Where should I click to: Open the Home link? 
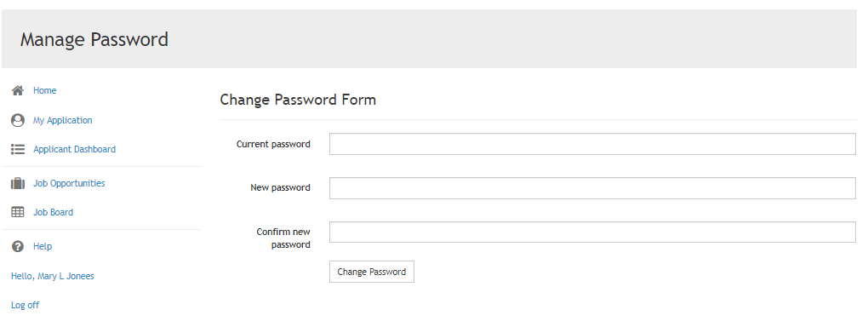tap(44, 90)
